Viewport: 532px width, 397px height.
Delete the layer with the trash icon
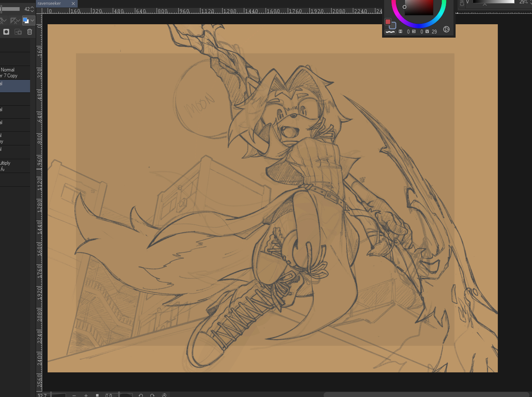tap(30, 32)
